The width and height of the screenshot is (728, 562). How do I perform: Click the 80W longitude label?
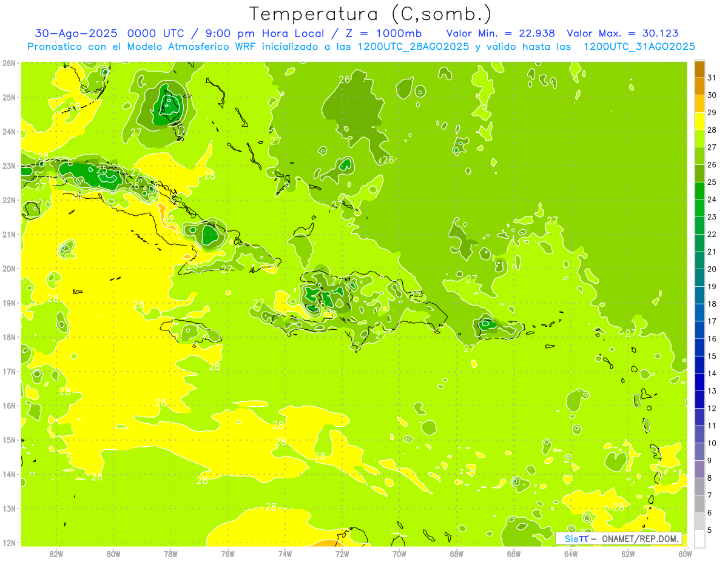[x=113, y=554]
